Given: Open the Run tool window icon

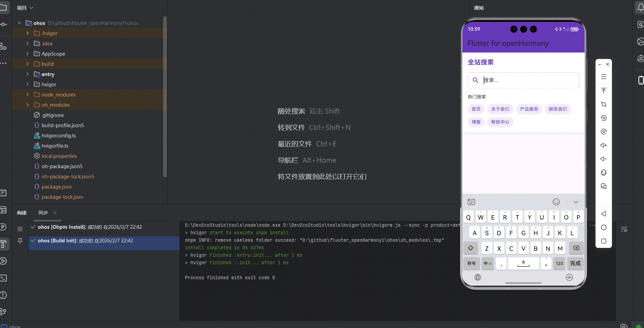Looking at the screenshot, I should click(3, 261).
